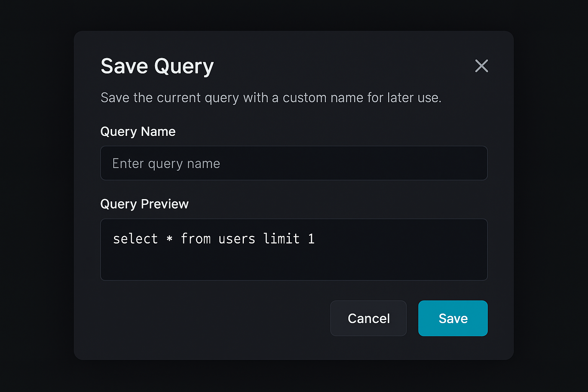Click the Query Preview code box

point(294,249)
